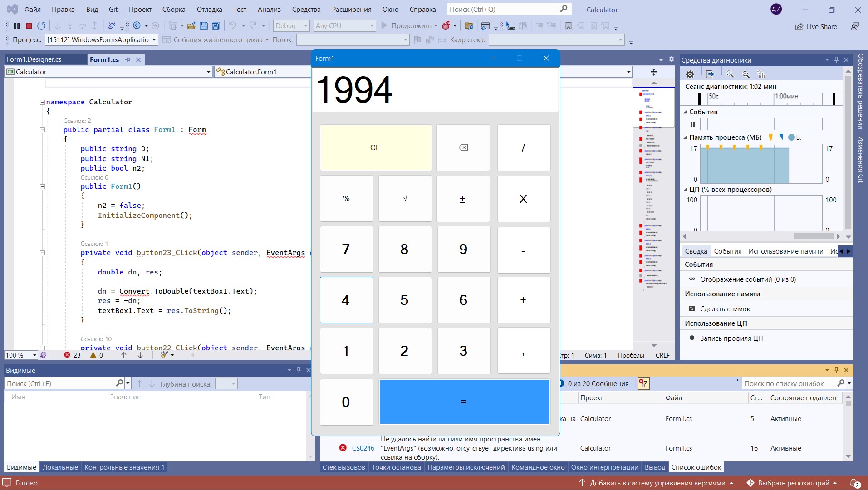The image size is (868, 490).
Task: Restart the debug session
Action: (41, 26)
